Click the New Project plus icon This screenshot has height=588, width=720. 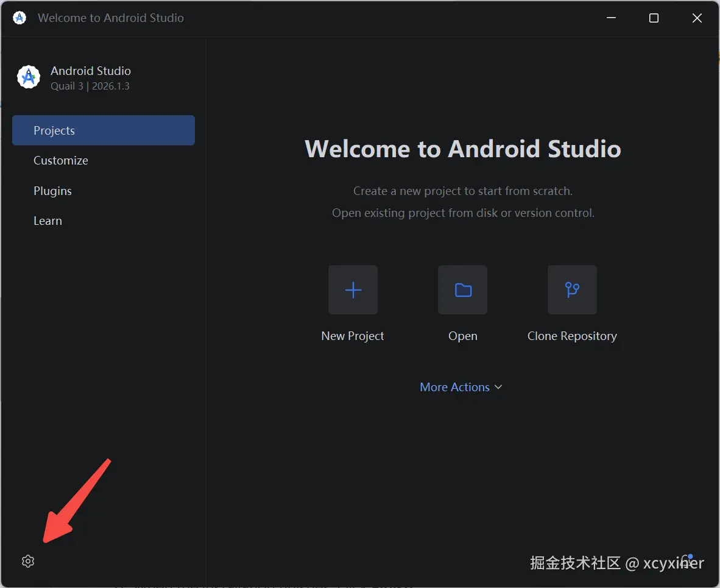[353, 290]
